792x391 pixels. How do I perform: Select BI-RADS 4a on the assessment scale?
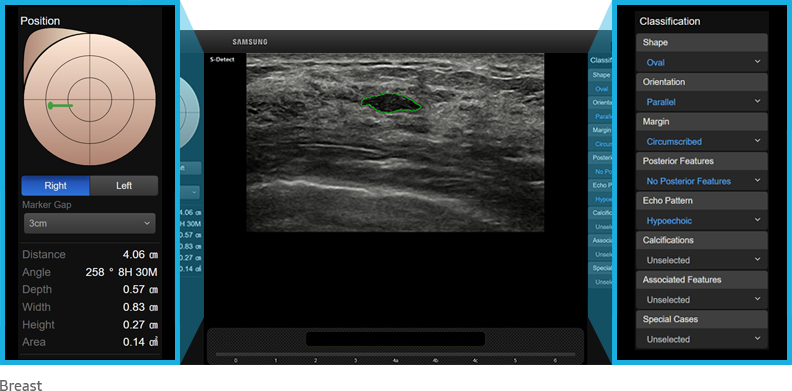pos(395,361)
